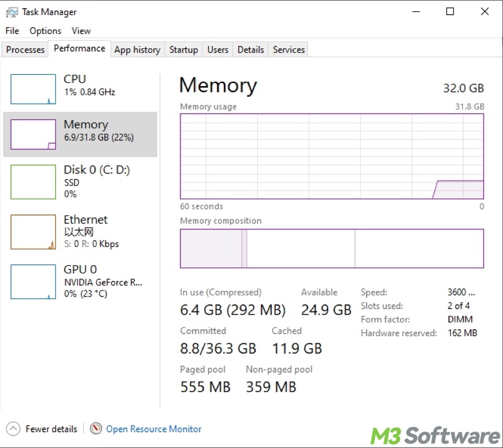Switch to the Processes tab

click(25, 49)
